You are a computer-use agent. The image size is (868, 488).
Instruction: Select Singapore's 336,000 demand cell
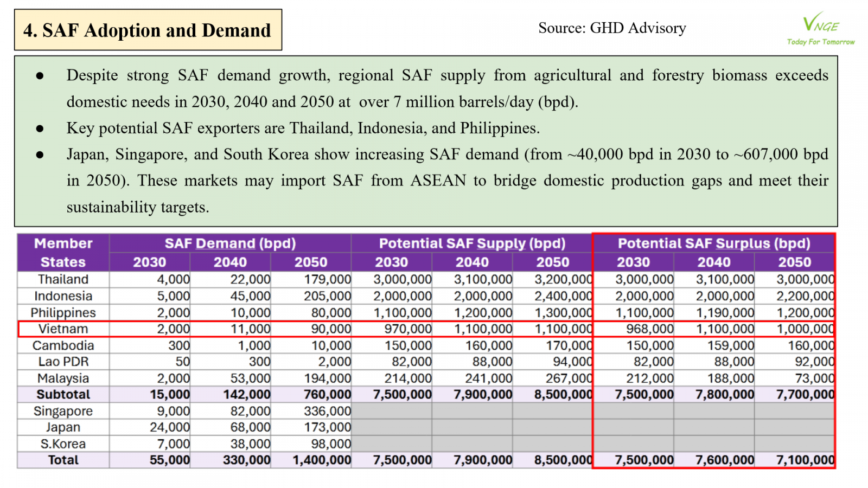pyautogui.click(x=327, y=411)
